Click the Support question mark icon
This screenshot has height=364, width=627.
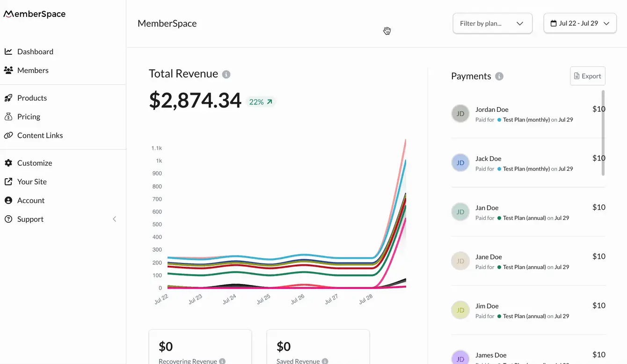point(8,219)
